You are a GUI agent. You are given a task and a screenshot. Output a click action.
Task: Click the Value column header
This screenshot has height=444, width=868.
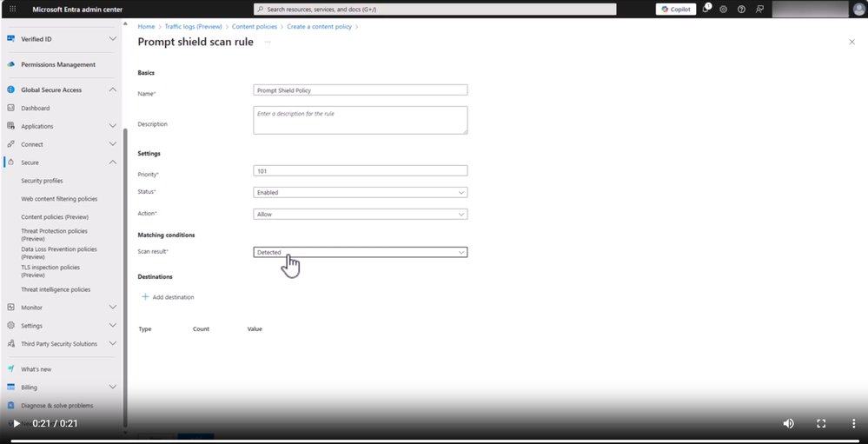pos(255,328)
